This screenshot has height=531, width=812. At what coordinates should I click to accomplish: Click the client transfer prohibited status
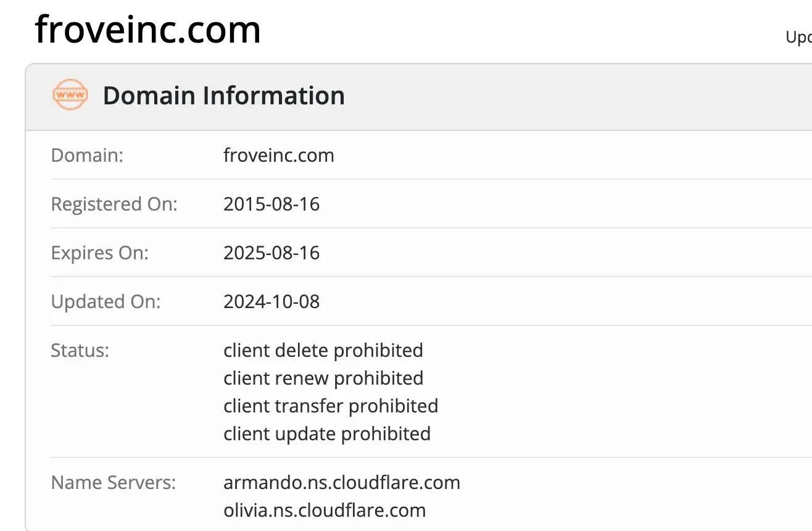click(x=331, y=406)
